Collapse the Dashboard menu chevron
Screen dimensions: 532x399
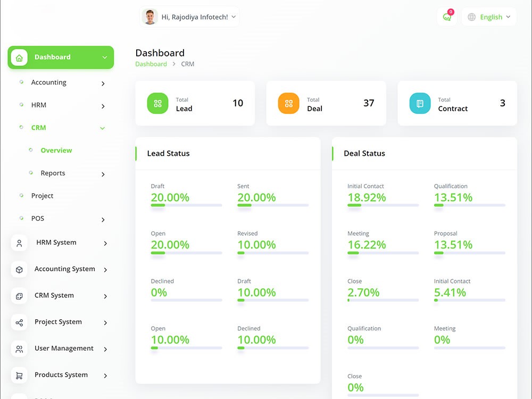click(x=105, y=57)
